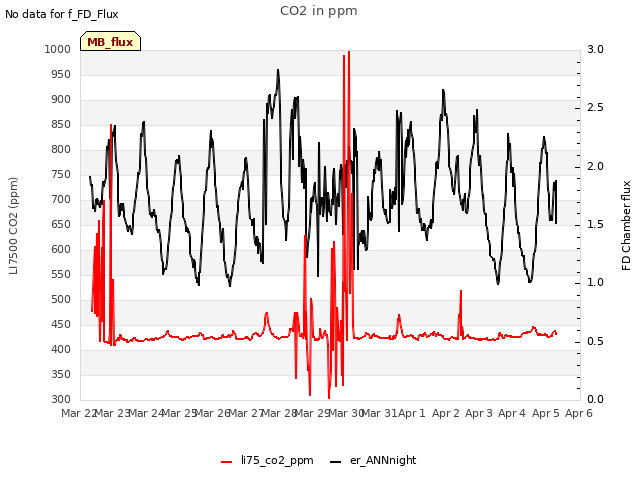Click the Apr 2 date label

point(446,413)
